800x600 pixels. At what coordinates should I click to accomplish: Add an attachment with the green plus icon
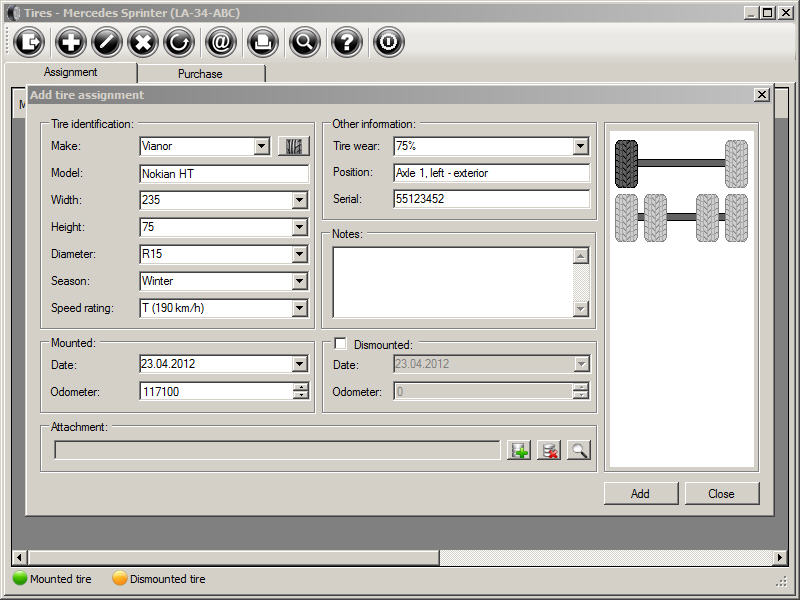[519, 451]
